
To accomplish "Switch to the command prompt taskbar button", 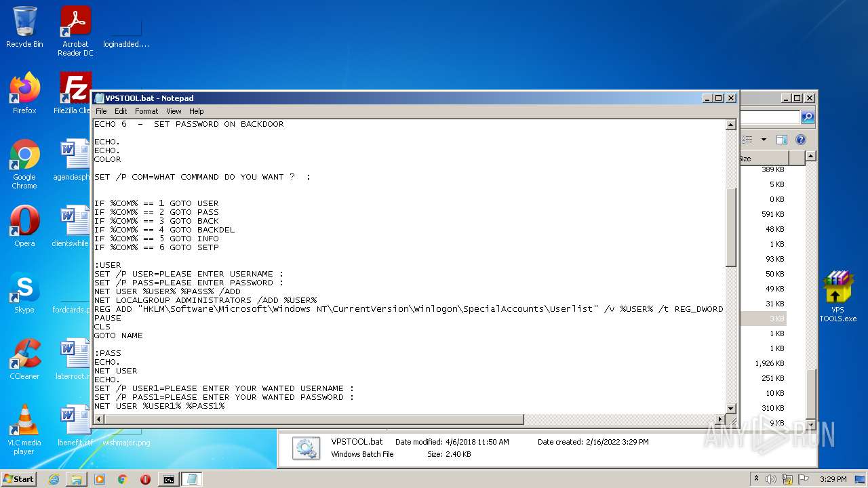I will 168,479.
